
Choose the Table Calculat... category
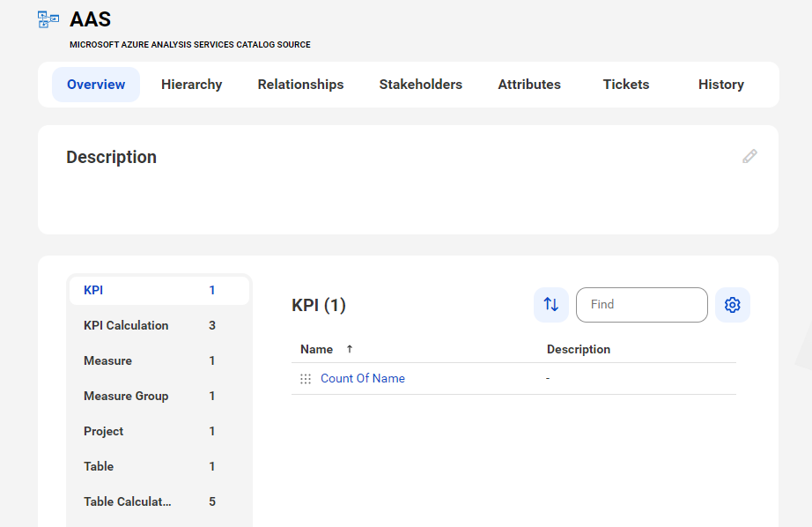[x=159, y=501]
